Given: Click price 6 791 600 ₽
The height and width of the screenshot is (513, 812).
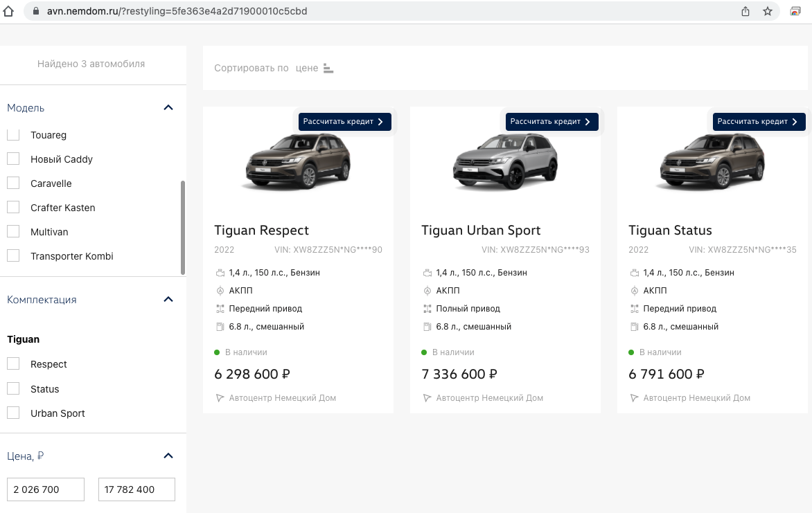Looking at the screenshot, I should click(x=667, y=375).
